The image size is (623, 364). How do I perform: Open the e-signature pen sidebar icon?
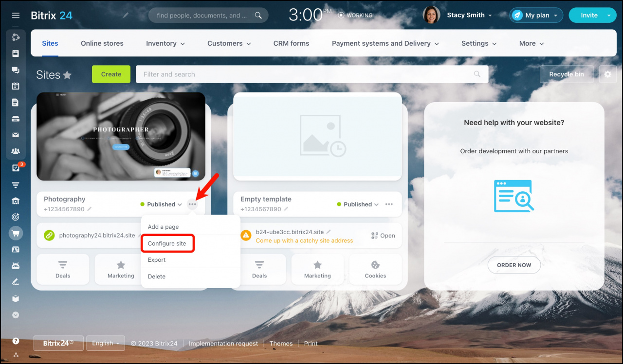click(16, 282)
